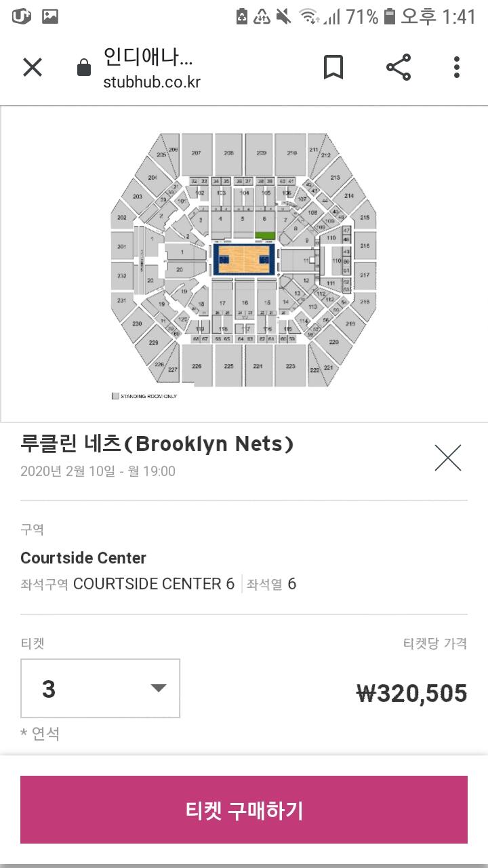Select section 225 on seating map
The image size is (488, 868).
tap(228, 365)
